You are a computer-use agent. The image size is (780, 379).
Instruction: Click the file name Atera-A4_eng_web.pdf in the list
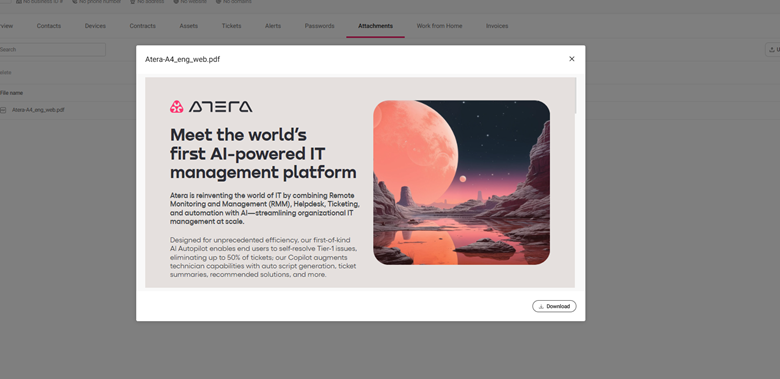click(x=38, y=110)
